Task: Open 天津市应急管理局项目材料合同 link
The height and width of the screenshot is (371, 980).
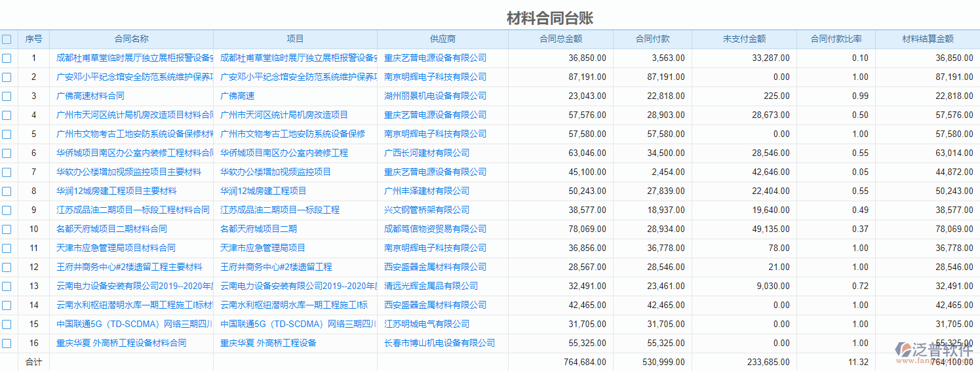Action: [116, 248]
